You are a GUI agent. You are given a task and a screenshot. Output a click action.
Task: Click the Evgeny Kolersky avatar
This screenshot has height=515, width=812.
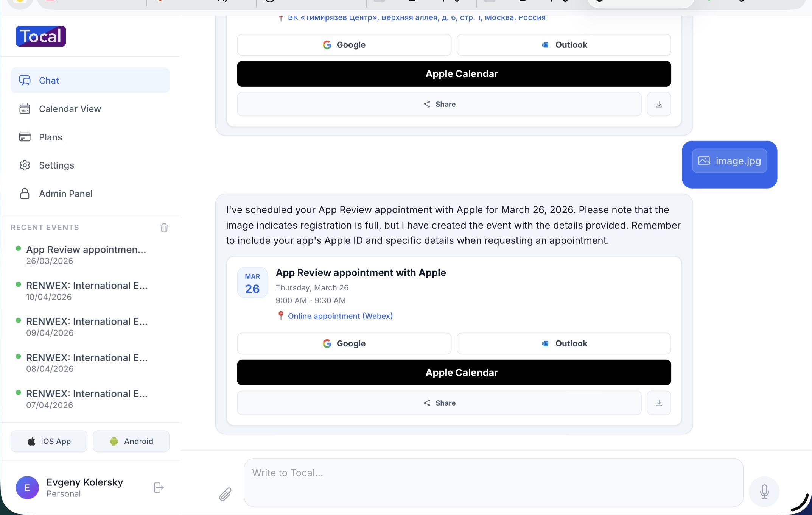[27, 488]
